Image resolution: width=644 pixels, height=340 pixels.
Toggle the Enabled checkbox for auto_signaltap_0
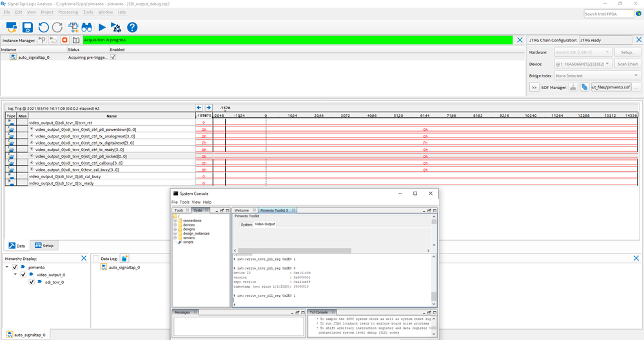pos(113,57)
